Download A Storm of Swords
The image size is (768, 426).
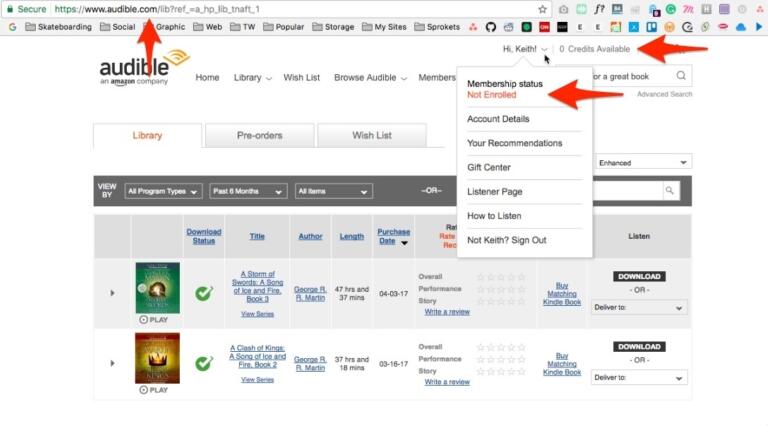639,276
